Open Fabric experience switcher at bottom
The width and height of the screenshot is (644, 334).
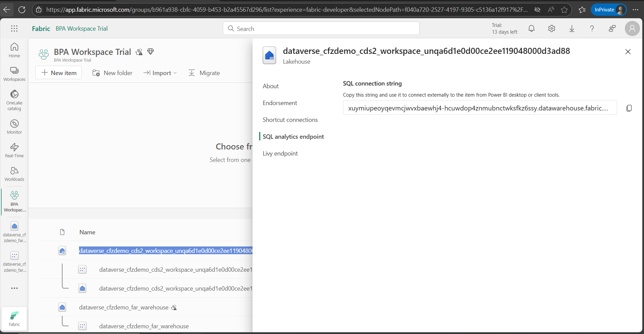point(14,319)
